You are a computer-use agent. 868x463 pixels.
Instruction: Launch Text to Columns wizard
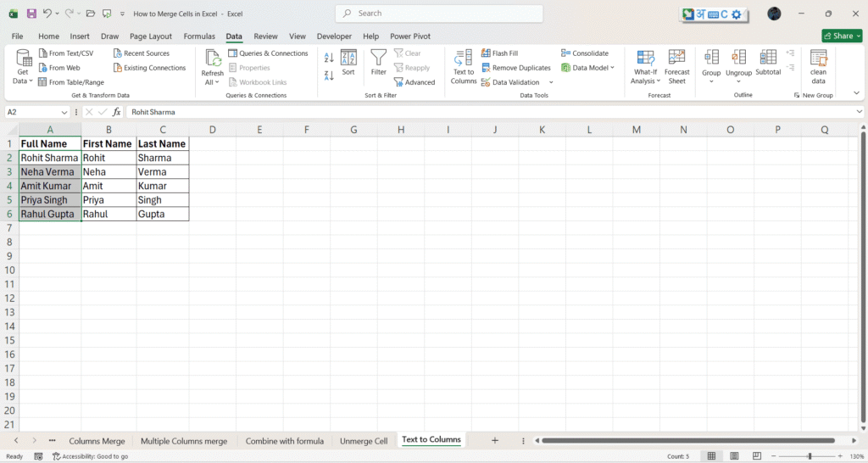tap(464, 66)
